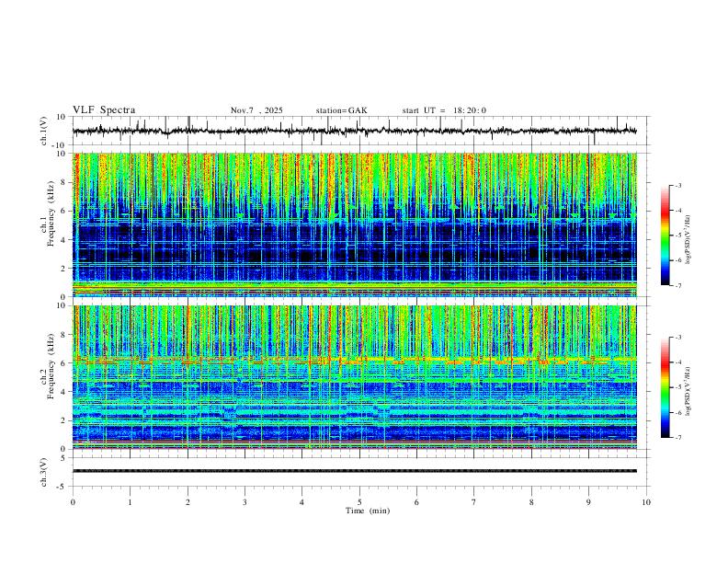The height and width of the screenshot is (563, 728).
Task: Click the time axis tick label '5'
Action: tap(359, 502)
